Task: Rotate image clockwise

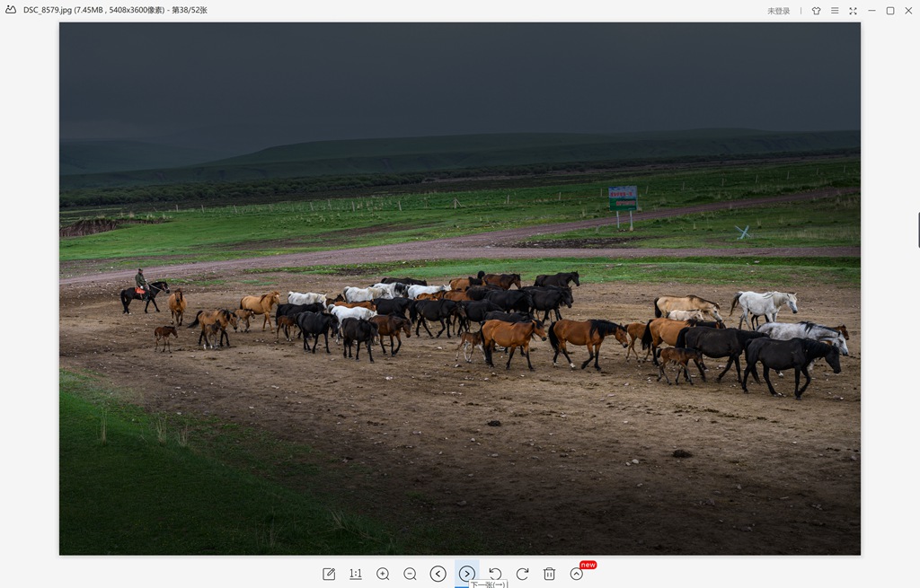Action: point(522,574)
